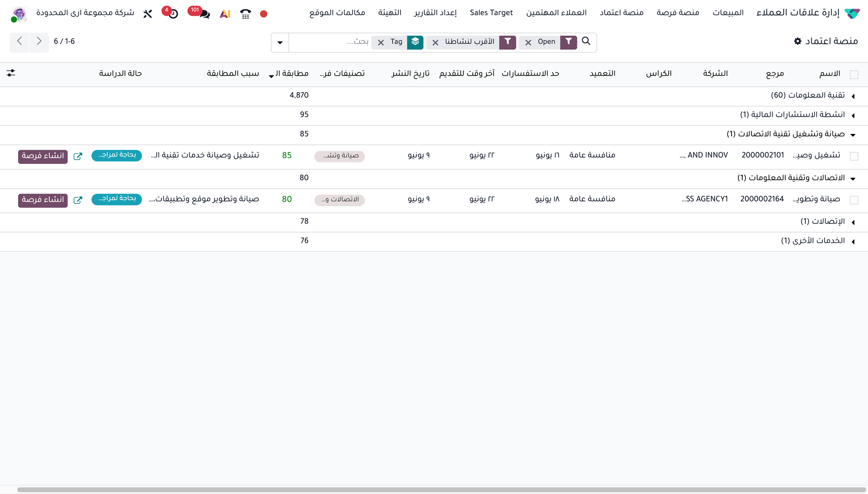The height and width of the screenshot is (494, 868).
Task: Open external link for record 2000002101
Action: click(x=78, y=156)
